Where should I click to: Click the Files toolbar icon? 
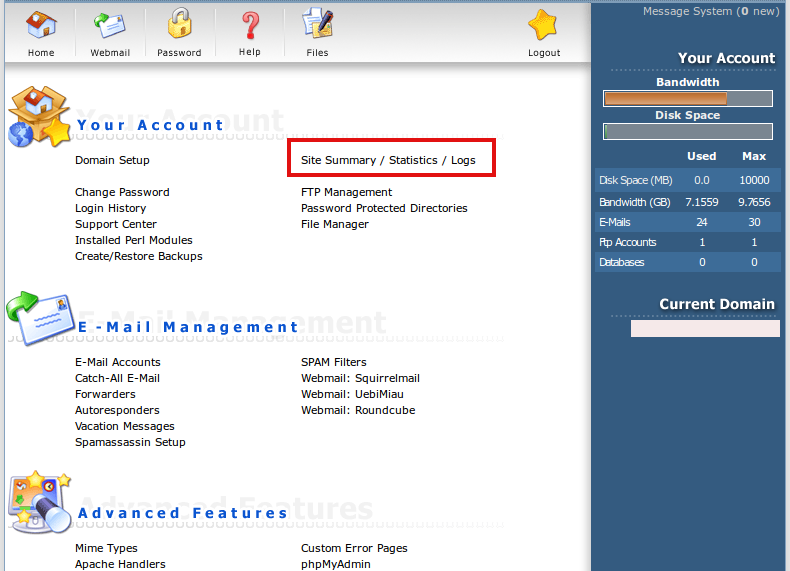pyautogui.click(x=317, y=26)
